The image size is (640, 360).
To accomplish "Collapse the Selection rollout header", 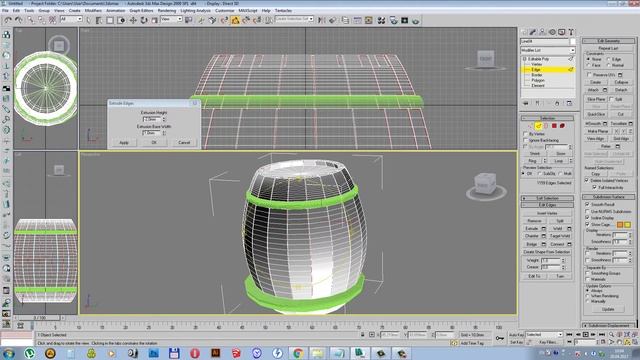I will click(547, 118).
